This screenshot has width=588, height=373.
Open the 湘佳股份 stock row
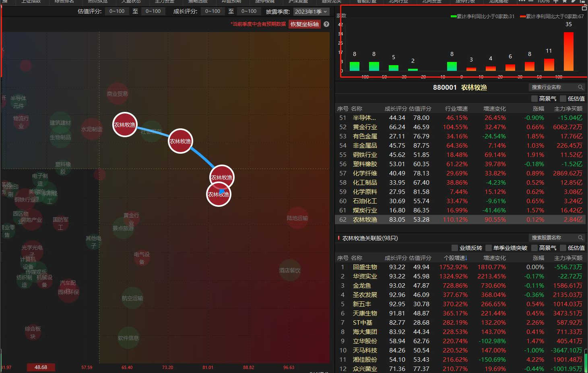(x=460, y=360)
